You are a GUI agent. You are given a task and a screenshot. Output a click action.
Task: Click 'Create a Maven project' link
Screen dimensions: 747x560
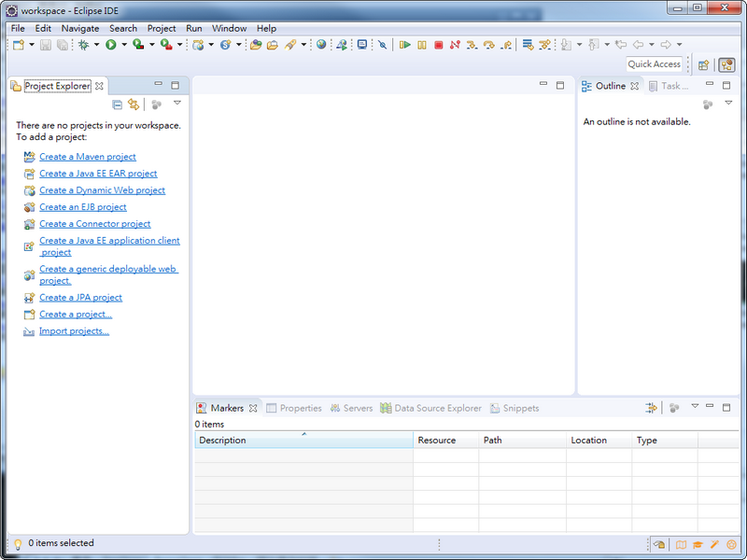click(x=87, y=157)
